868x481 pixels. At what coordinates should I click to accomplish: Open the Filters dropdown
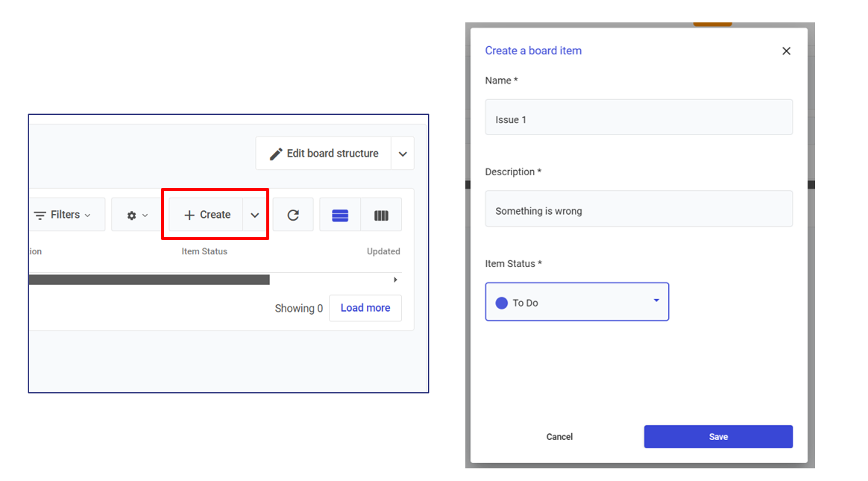(63, 215)
